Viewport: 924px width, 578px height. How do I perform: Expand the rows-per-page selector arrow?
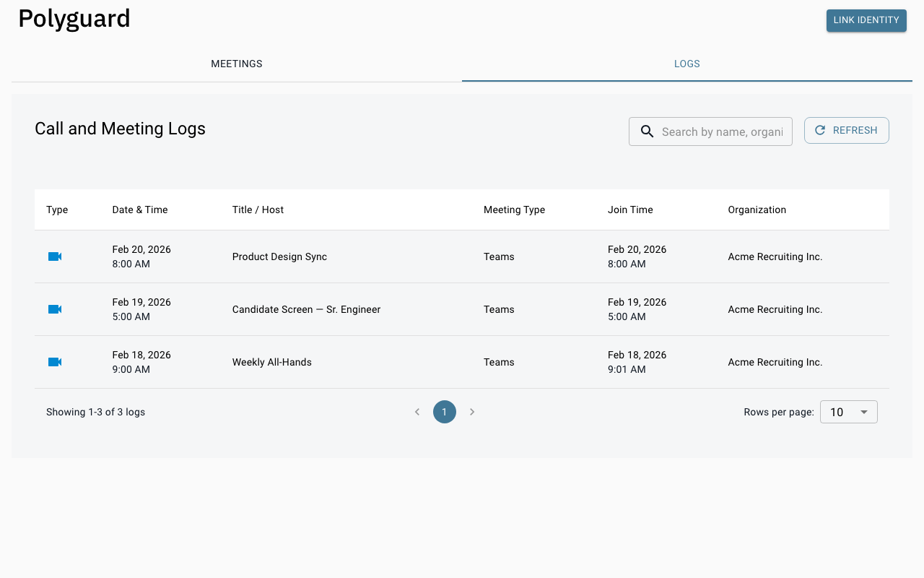[863, 411]
